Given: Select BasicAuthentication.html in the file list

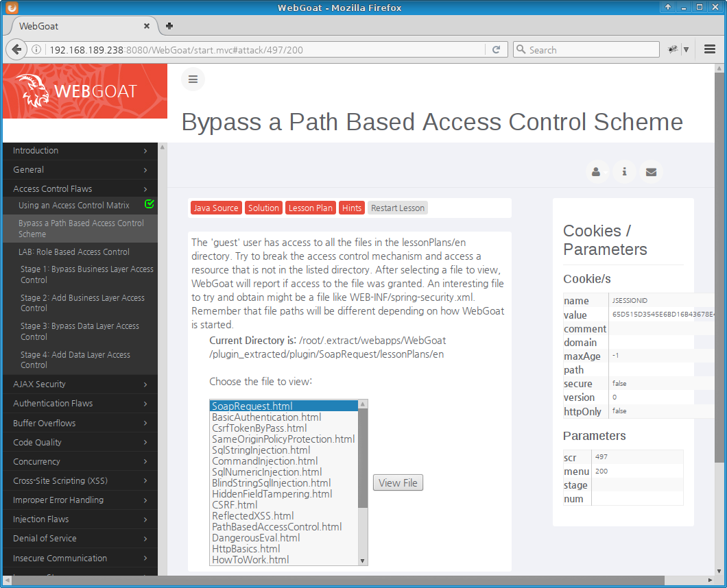Looking at the screenshot, I should click(x=284, y=417).
